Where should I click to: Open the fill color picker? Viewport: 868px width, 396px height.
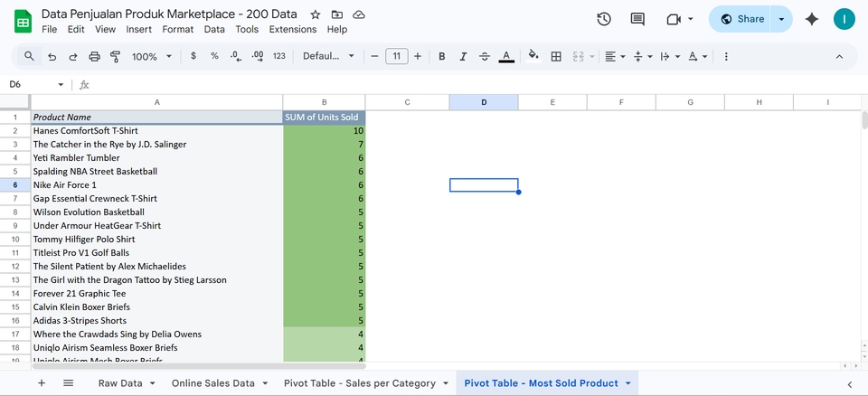(x=533, y=56)
